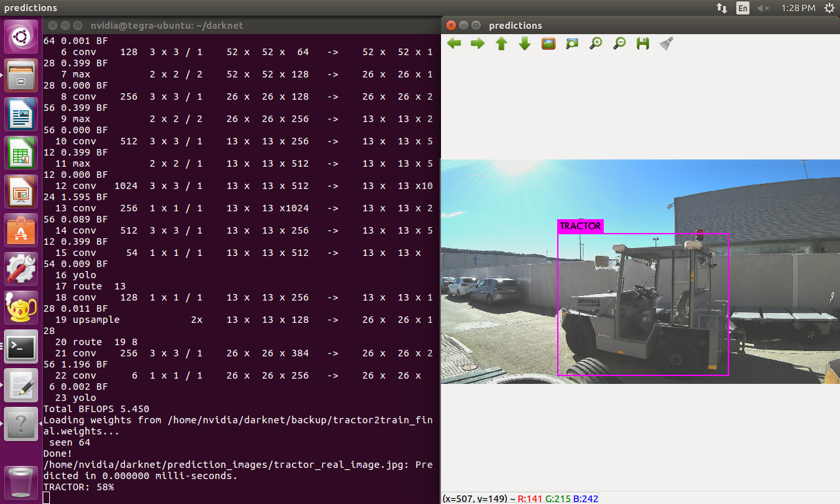The height and width of the screenshot is (504, 840).
Task: Open the Terminal launcher in the dock
Action: point(20,347)
